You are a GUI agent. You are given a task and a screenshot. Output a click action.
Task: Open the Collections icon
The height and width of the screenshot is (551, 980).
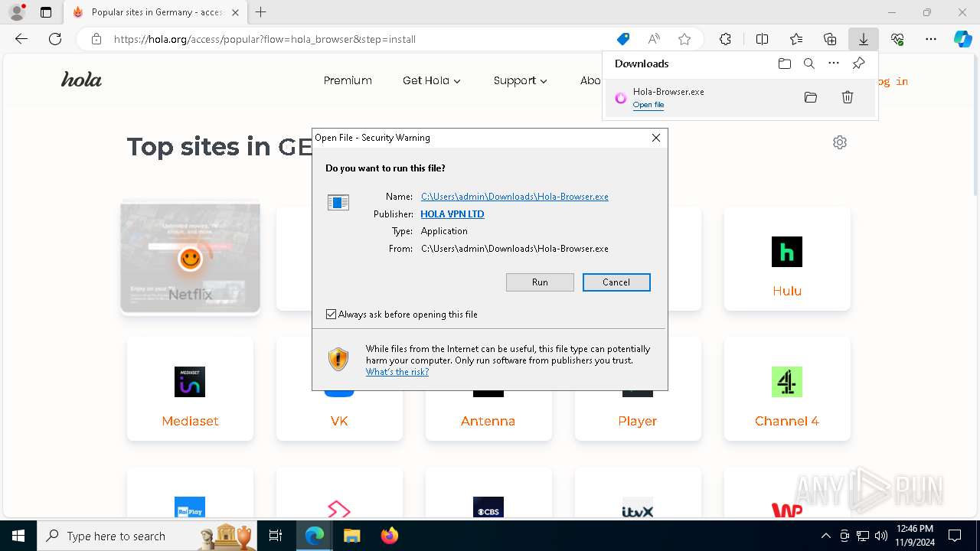pos(830,39)
